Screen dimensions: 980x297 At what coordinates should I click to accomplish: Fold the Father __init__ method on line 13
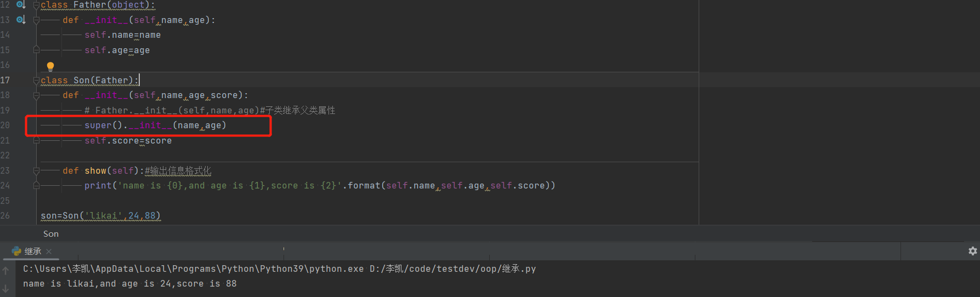point(36,20)
